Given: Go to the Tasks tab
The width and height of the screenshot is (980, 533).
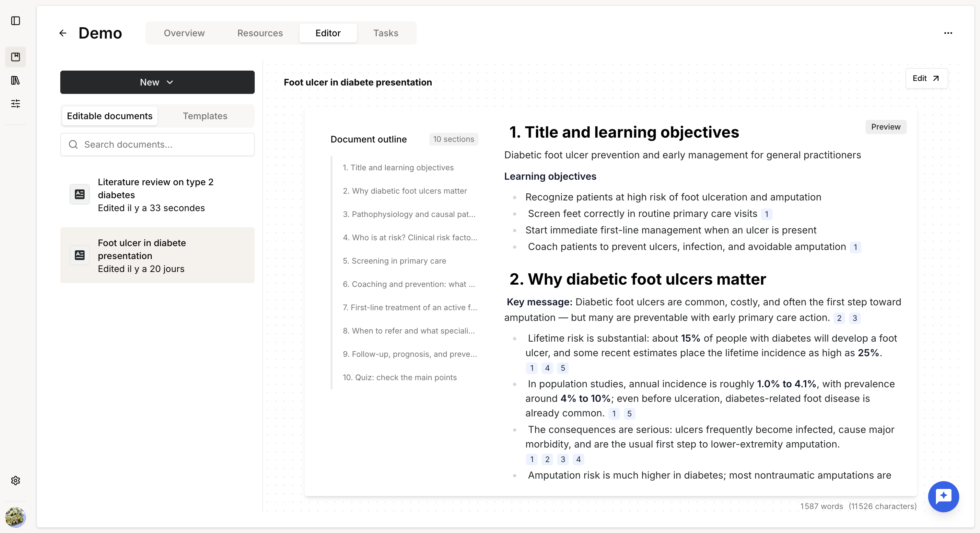Looking at the screenshot, I should [x=385, y=33].
